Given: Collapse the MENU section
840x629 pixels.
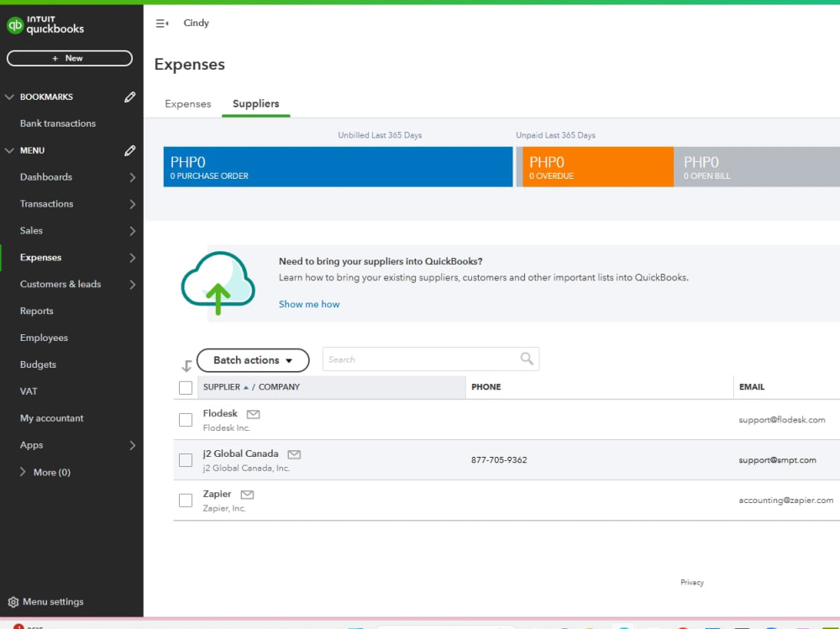Looking at the screenshot, I should [x=9, y=150].
